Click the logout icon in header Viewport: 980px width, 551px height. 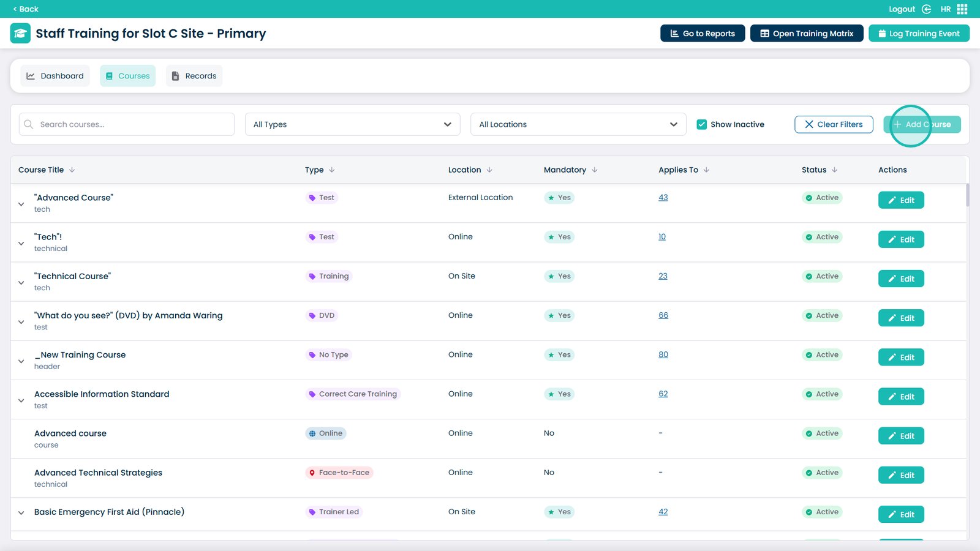(927, 9)
